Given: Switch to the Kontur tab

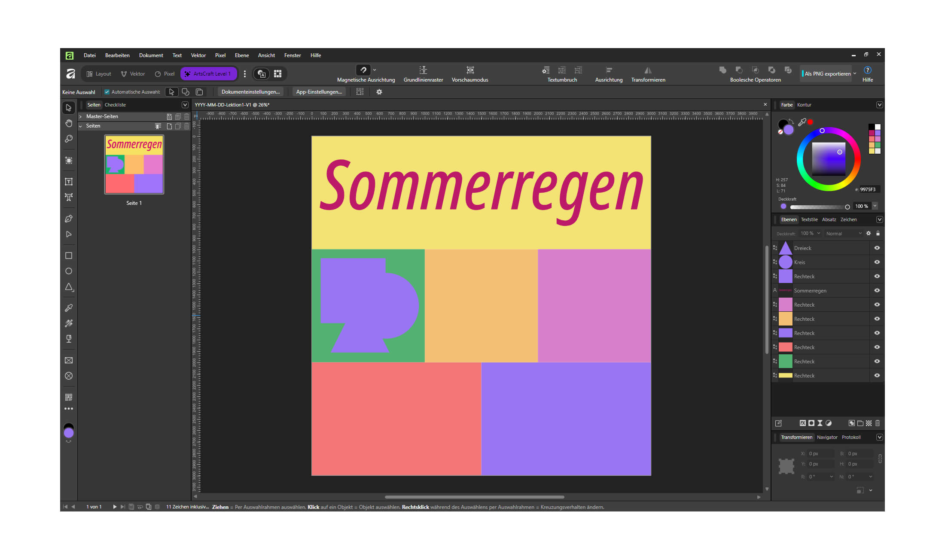Looking at the screenshot, I should tap(804, 105).
